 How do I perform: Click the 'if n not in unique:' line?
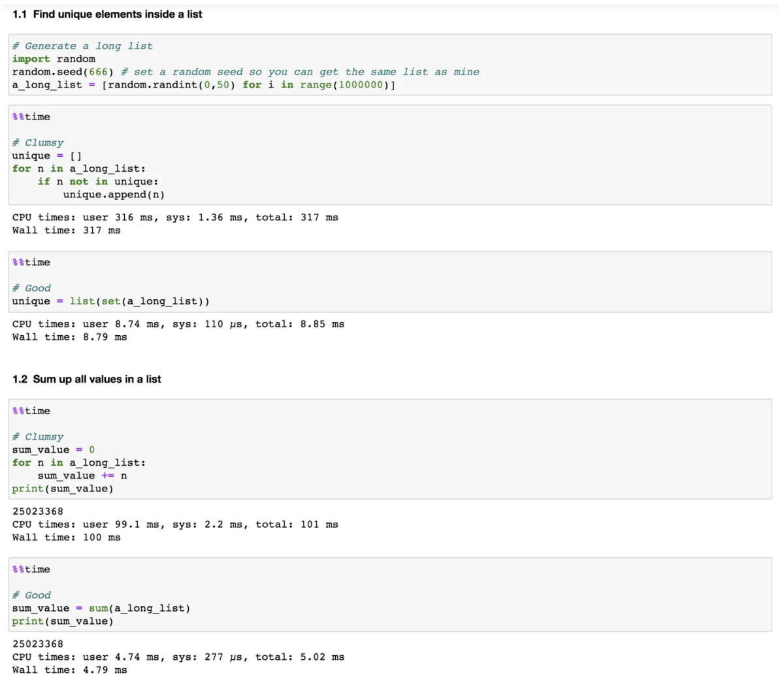98,182
